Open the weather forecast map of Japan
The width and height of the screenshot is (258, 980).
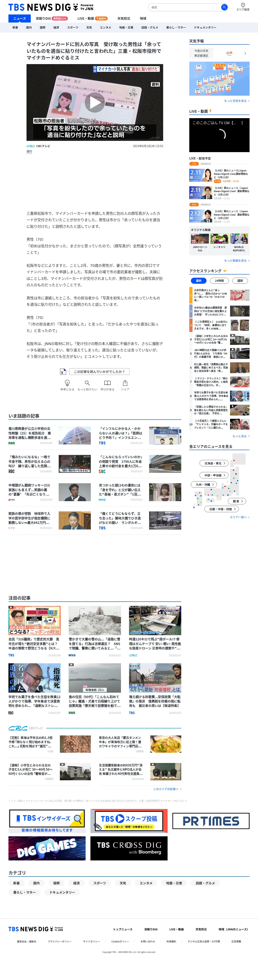(219, 79)
